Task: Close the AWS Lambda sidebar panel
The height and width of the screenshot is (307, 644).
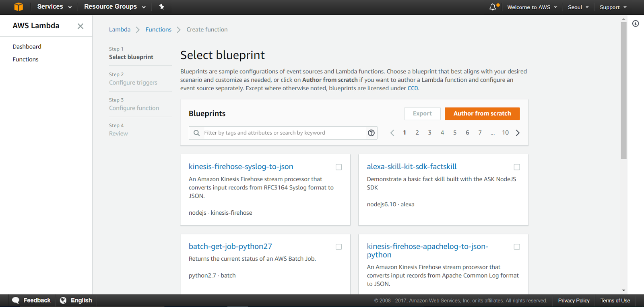Action: coord(80,26)
